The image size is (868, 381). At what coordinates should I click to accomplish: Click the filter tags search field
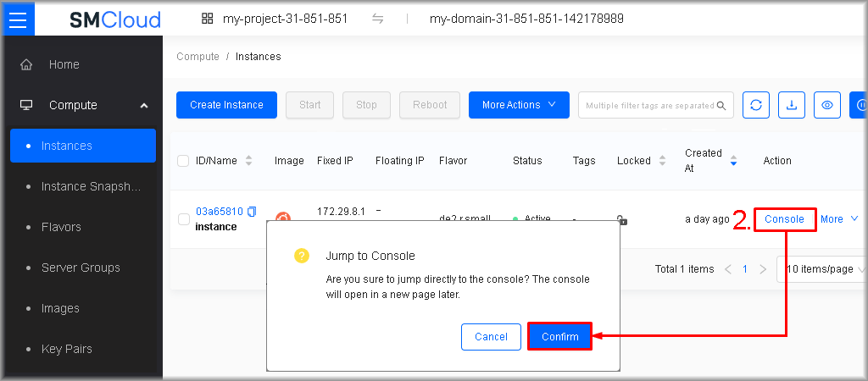tap(647, 105)
